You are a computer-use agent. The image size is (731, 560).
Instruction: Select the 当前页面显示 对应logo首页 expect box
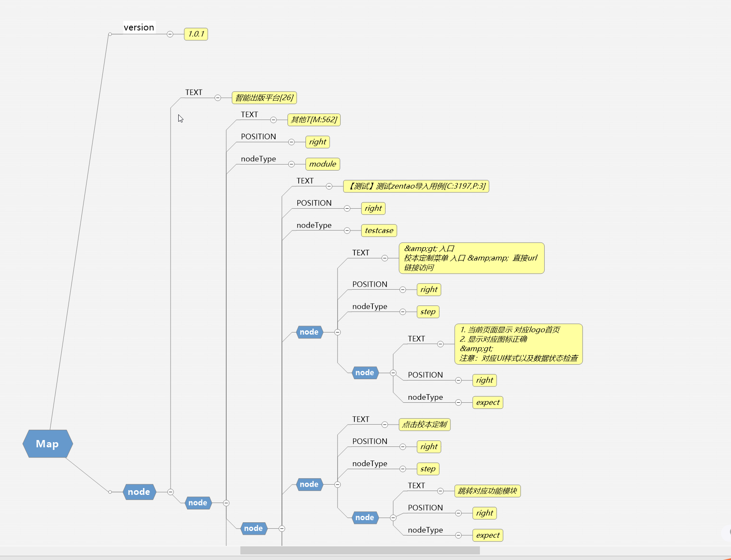pos(518,344)
